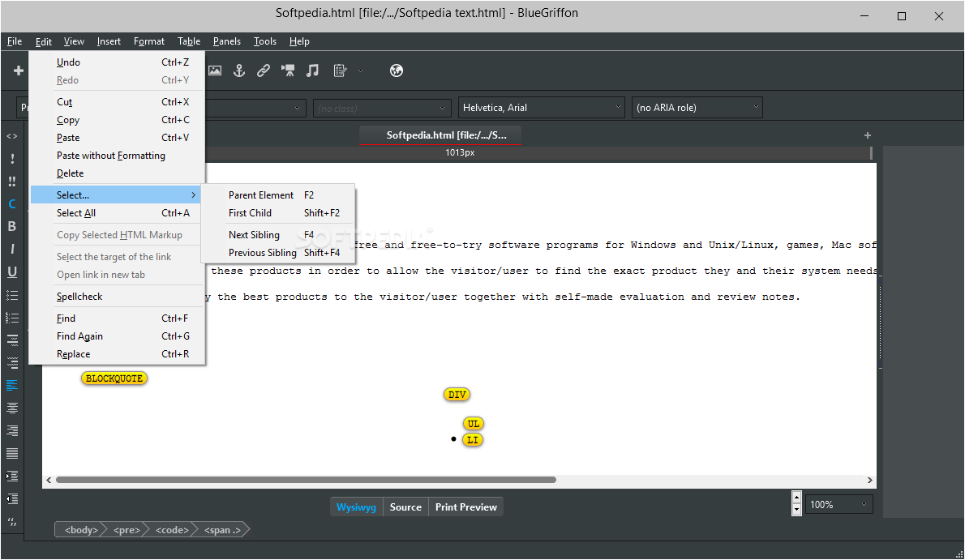
Task: Click the <pre> breadcrumb element
Action: 127,530
